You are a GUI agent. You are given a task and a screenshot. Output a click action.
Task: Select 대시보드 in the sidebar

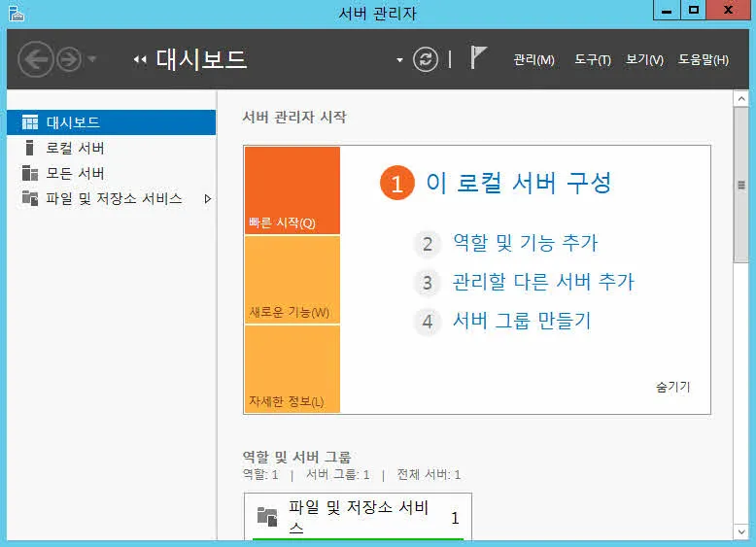[112, 122]
